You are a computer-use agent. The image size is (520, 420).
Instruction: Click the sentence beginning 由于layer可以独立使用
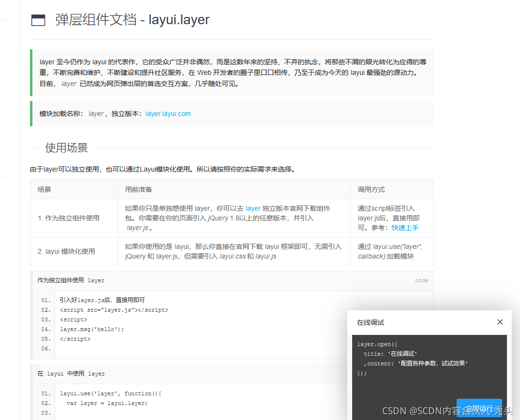tap(163, 169)
